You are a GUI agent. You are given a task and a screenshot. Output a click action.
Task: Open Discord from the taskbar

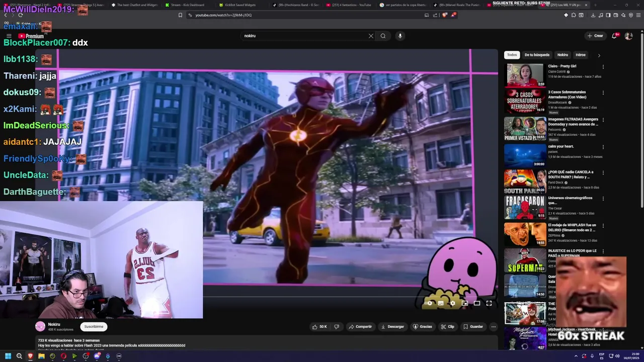point(97,356)
